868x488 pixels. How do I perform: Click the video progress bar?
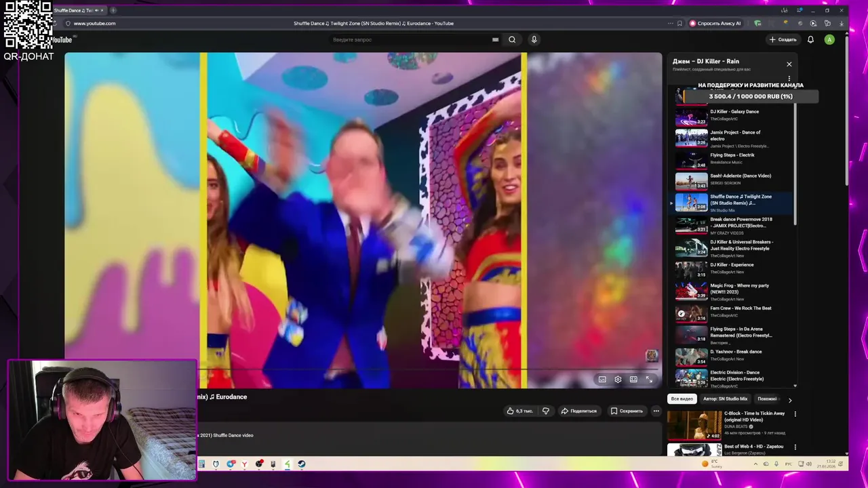click(363, 369)
